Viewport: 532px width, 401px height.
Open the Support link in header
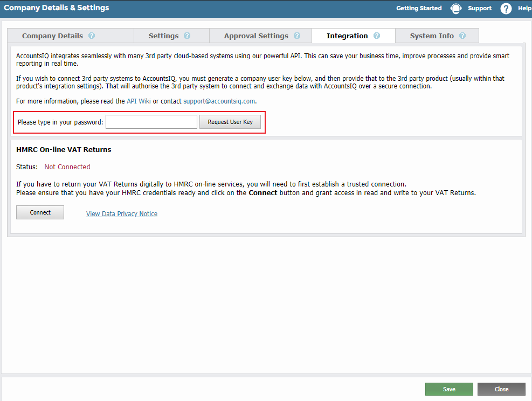(479, 8)
